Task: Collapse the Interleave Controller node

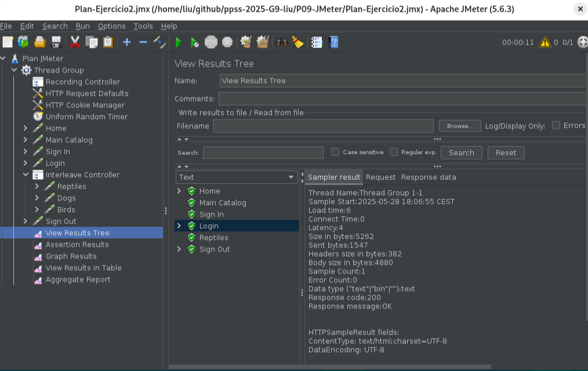Action: coord(26,174)
